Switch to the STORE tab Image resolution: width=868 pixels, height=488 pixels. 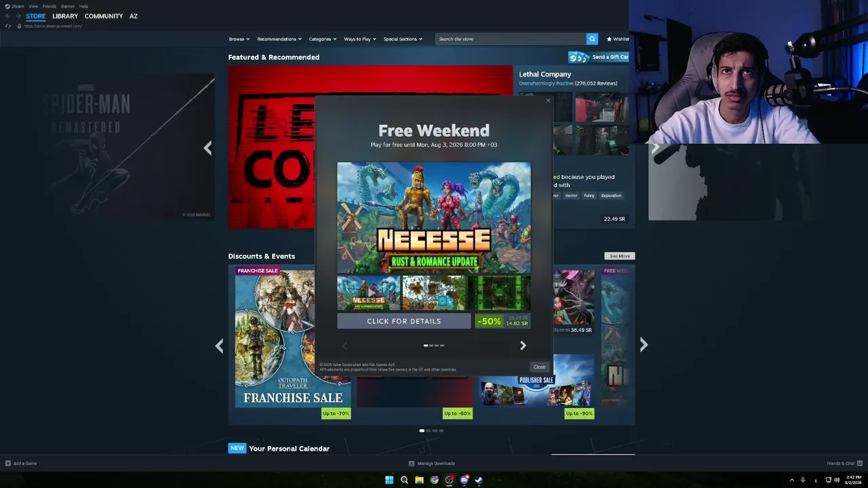point(36,16)
